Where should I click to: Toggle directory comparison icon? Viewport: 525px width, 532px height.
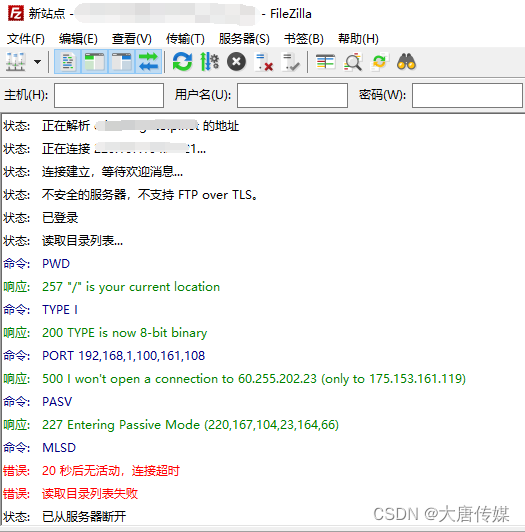353,62
